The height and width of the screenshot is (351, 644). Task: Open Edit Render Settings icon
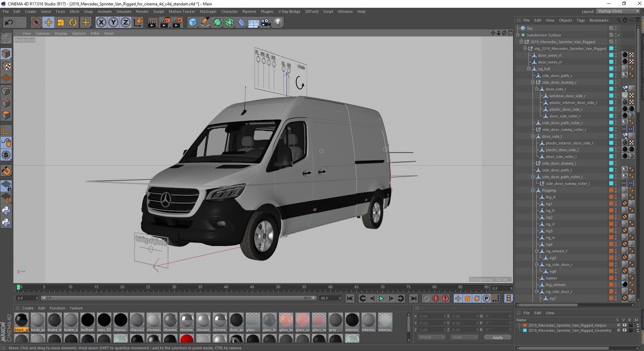point(178,23)
